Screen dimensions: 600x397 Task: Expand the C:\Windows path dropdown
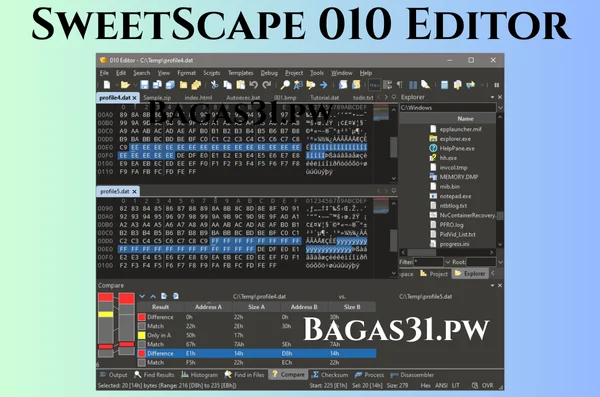tap(500, 108)
